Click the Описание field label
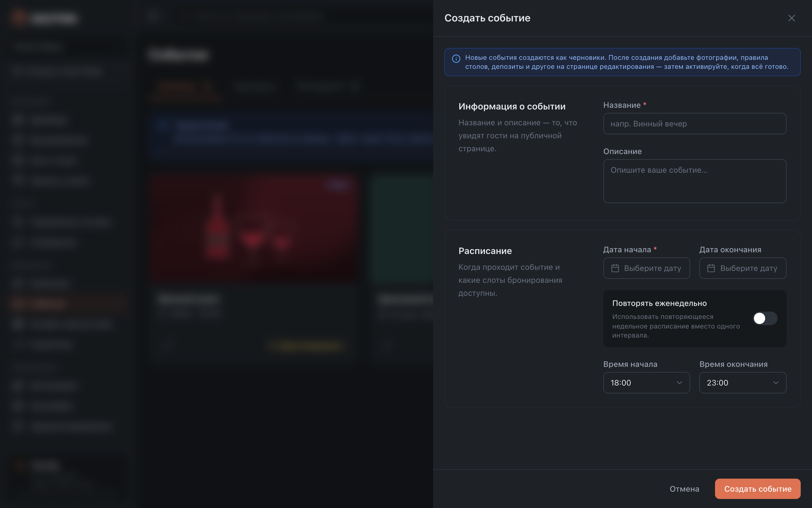812x508 pixels. coord(623,152)
